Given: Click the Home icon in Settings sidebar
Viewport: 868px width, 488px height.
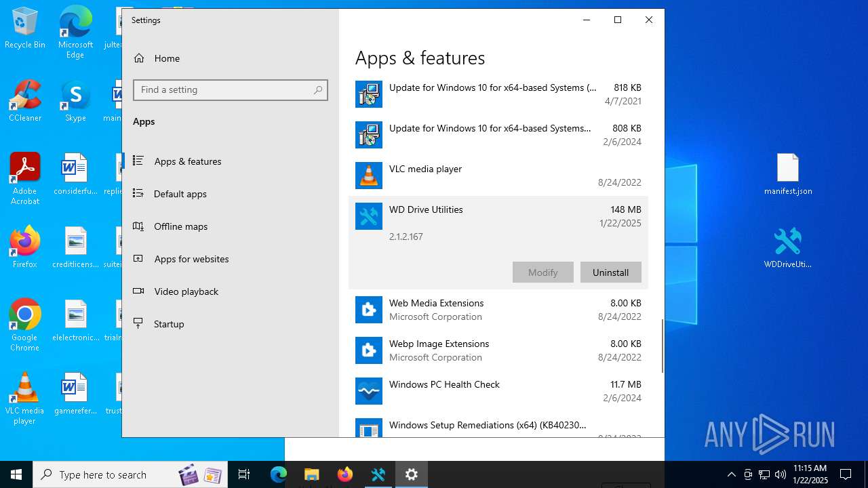Looking at the screenshot, I should coord(139,58).
